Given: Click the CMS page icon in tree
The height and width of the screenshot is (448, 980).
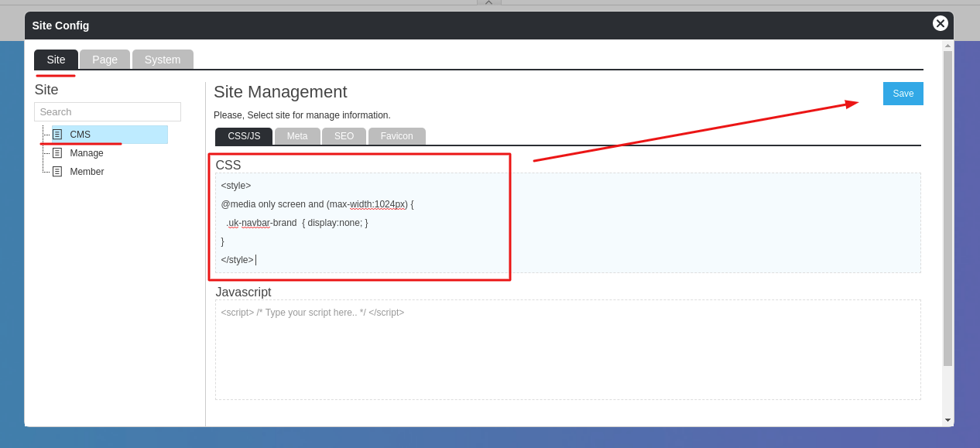Looking at the screenshot, I should 57,135.
